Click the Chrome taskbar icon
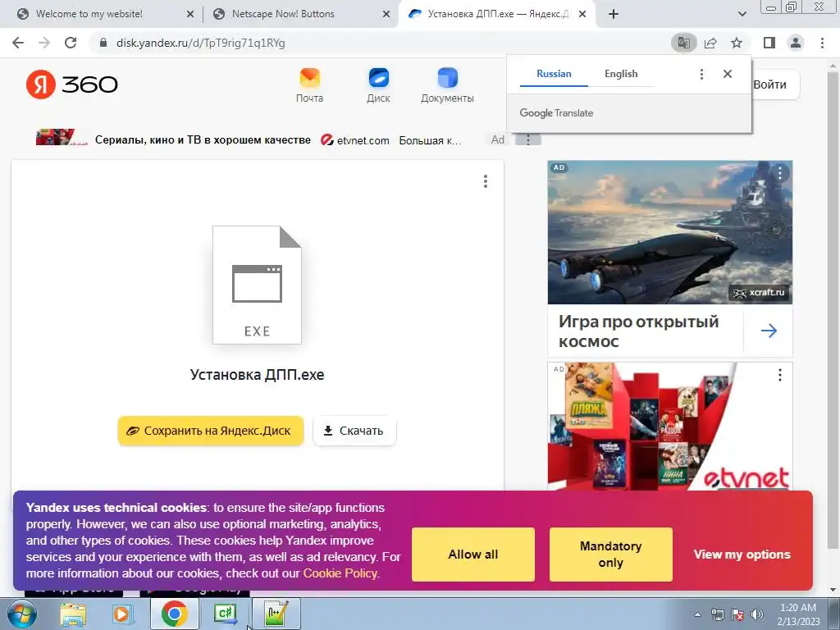 [x=175, y=614]
